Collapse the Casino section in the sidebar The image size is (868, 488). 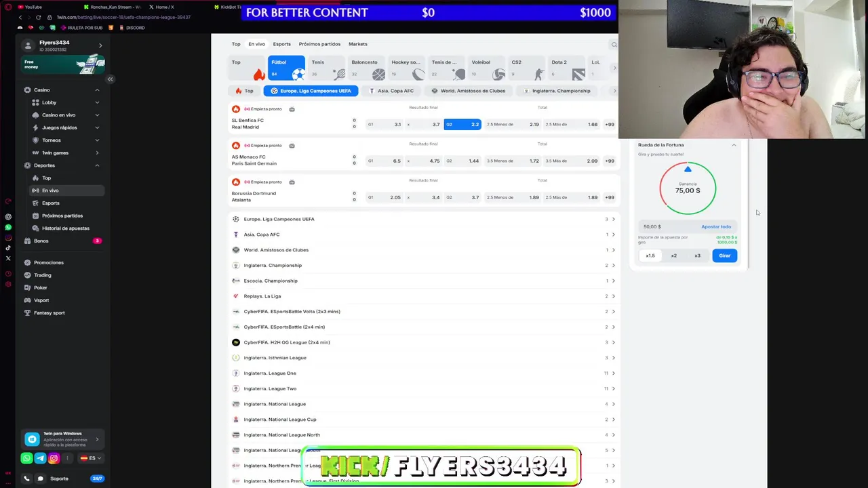point(97,90)
